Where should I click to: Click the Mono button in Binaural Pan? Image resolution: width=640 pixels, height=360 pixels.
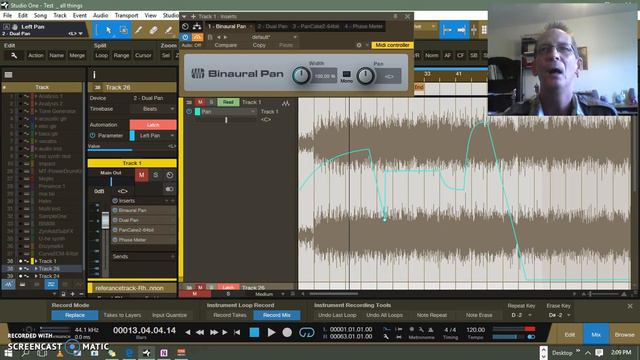click(x=346, y=74)
